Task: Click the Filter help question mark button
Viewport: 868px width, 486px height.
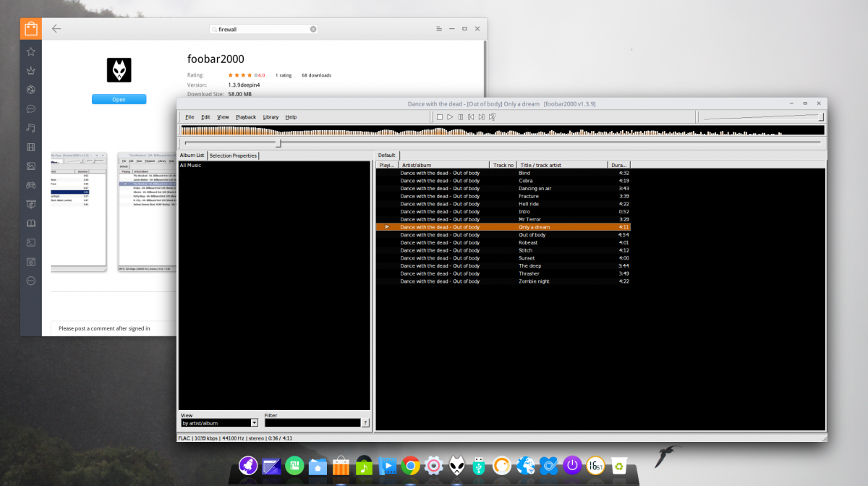Action: click(x=365, y=423)
